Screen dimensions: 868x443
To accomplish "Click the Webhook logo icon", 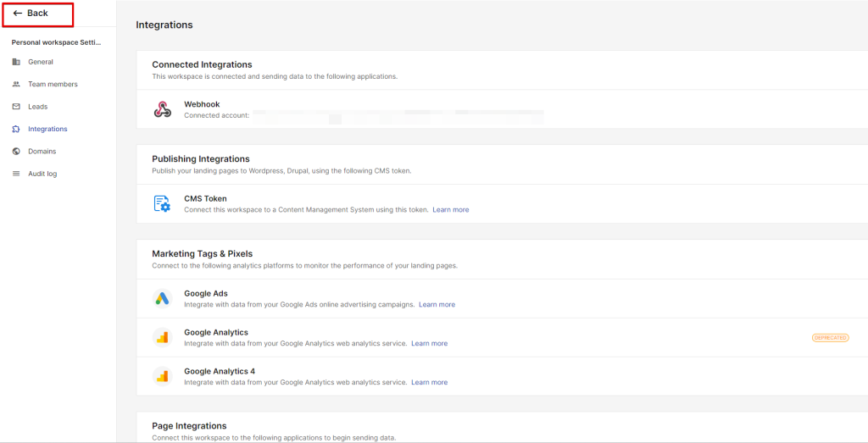I will click(162, 109).
